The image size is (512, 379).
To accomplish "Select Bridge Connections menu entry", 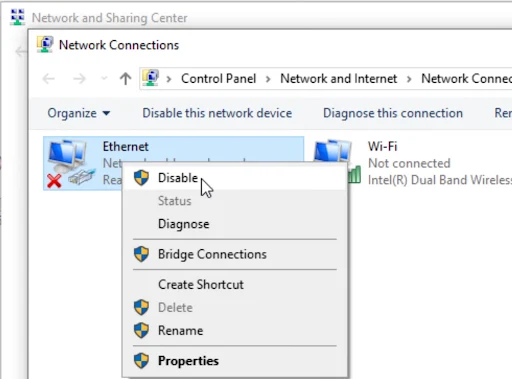I will 235,254.
